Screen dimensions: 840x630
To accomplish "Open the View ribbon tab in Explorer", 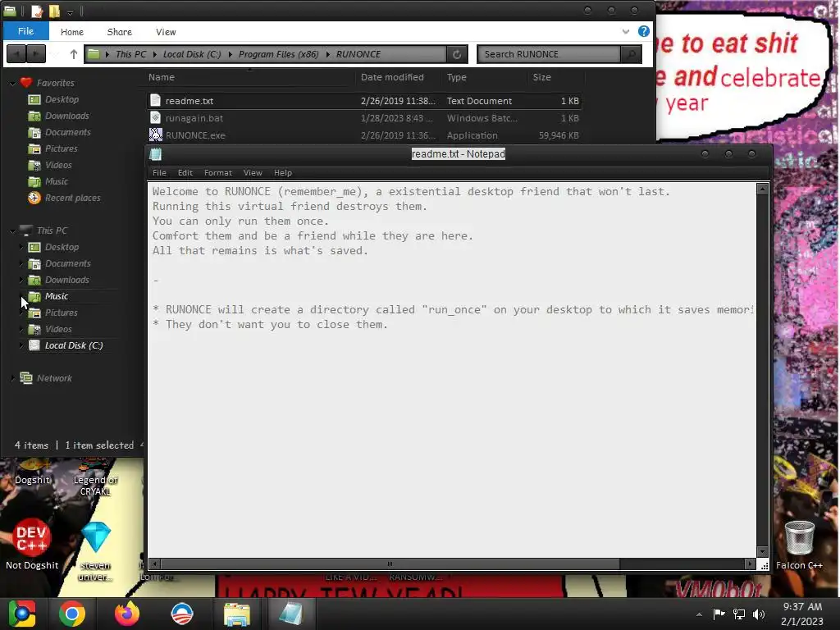I will 166,32.
